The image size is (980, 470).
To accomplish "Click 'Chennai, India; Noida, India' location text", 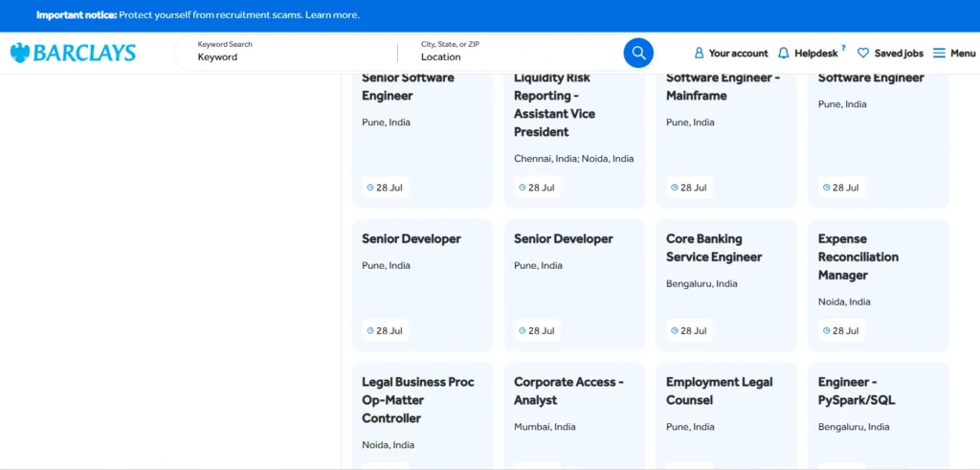I will (x=574, y=159).
